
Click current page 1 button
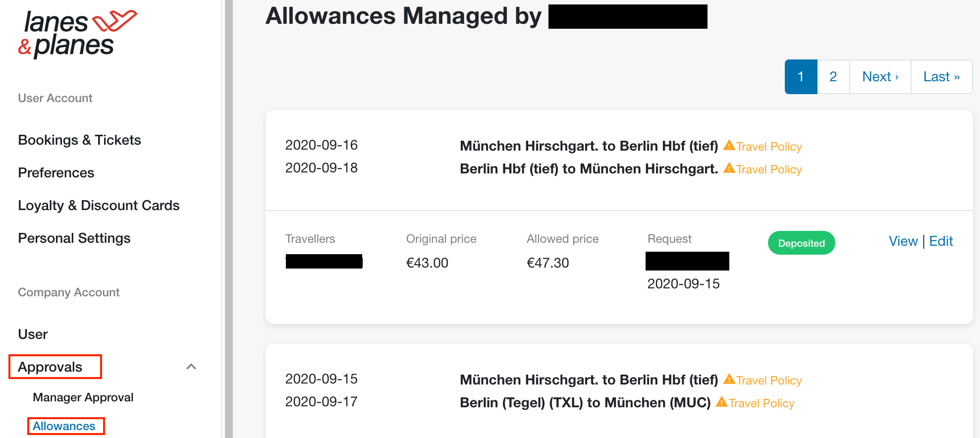801,77
